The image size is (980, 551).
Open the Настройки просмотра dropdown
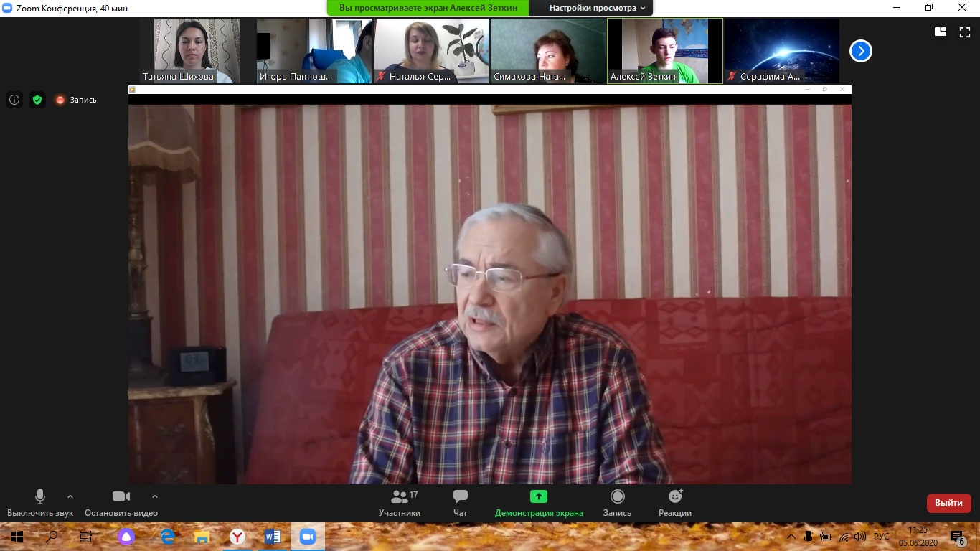pos(597,8)
